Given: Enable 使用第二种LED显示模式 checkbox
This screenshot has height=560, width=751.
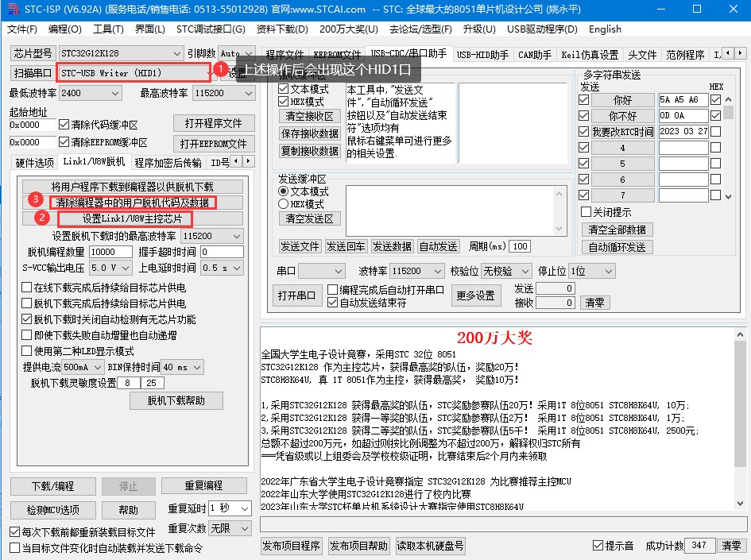Looking at the screenshot, I should pyautogui.click(x=27, y=351).
